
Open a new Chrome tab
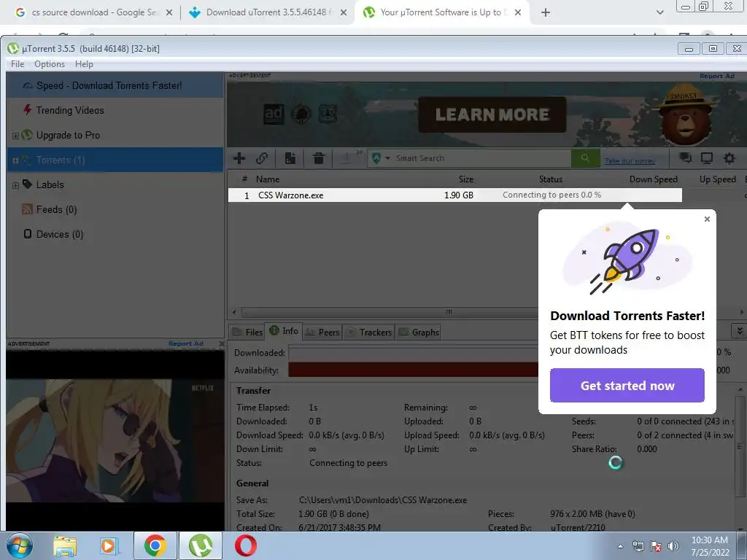click(546, 12)
